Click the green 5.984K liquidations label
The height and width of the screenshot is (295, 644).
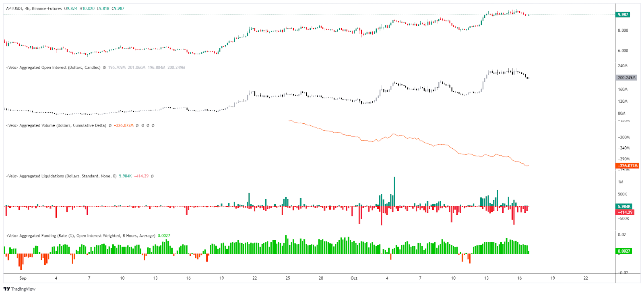(625, 206)
